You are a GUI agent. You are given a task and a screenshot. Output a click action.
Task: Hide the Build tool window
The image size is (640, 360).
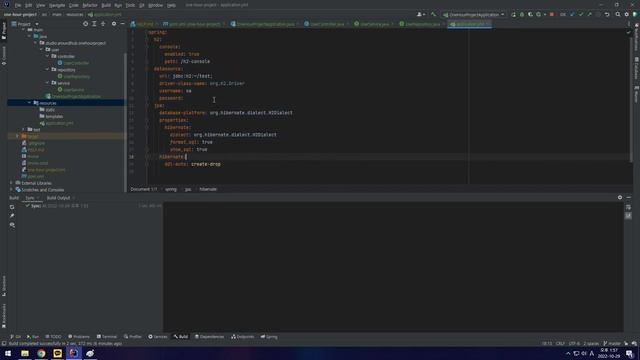[x=629, y=198]
